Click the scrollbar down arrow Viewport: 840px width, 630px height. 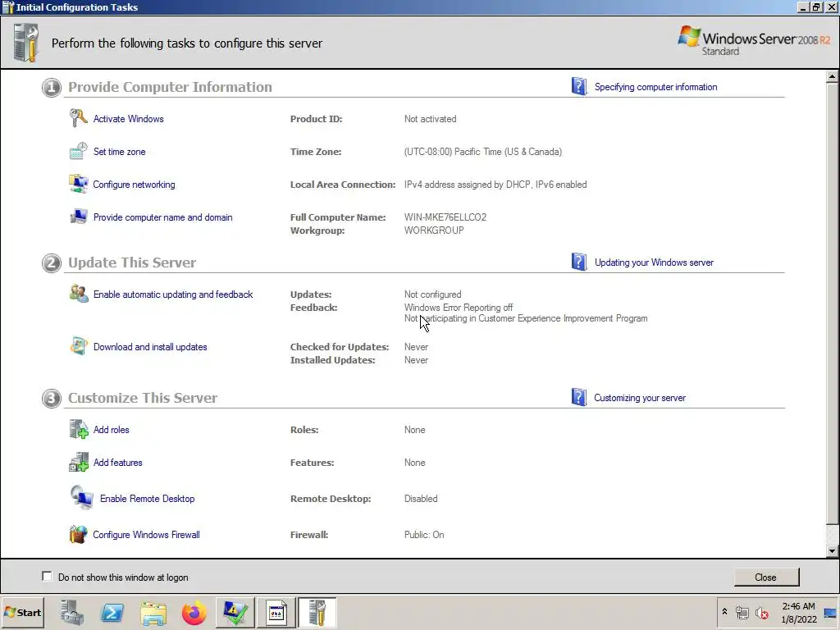coord(832,550)
